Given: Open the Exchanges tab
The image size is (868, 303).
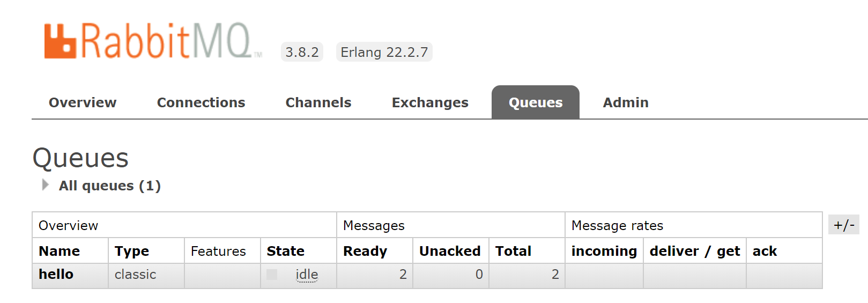Looking at the screenshot, I should [x=430, y=102].
